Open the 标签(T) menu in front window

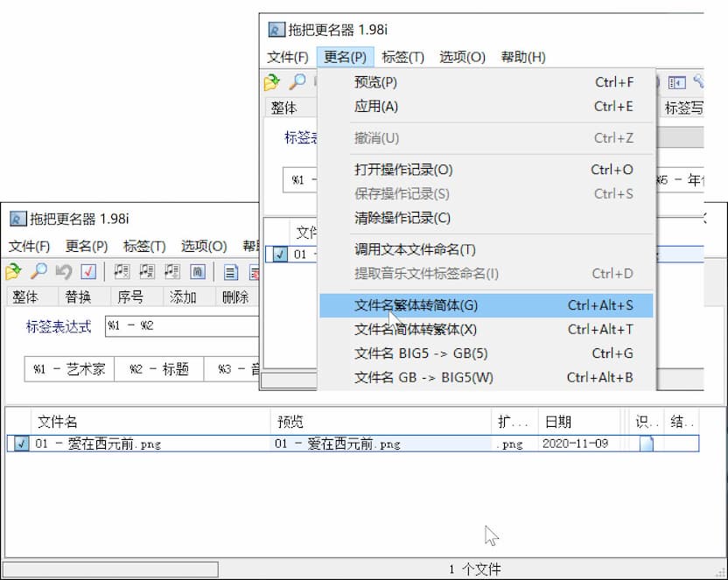144,246
